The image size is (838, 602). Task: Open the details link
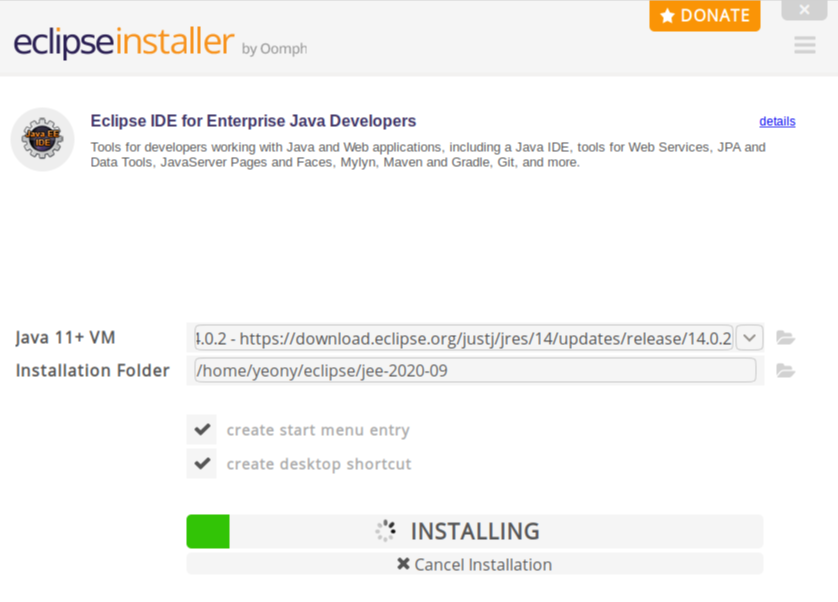click(777, 121)
